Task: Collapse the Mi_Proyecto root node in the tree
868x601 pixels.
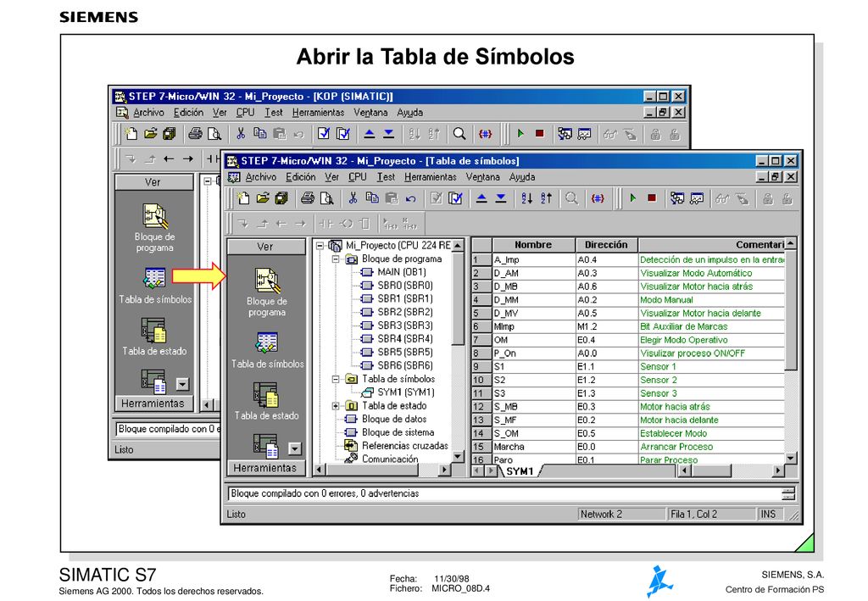Action: click(x=320, y=245)
